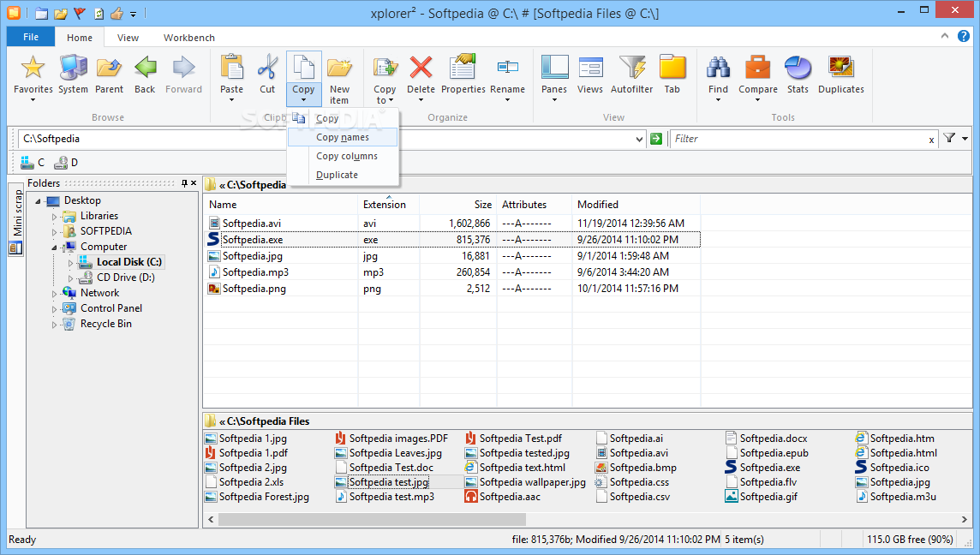Click the Copy to icon
The width and height of the screenshot is (980, 555).
tap(385, 68)
